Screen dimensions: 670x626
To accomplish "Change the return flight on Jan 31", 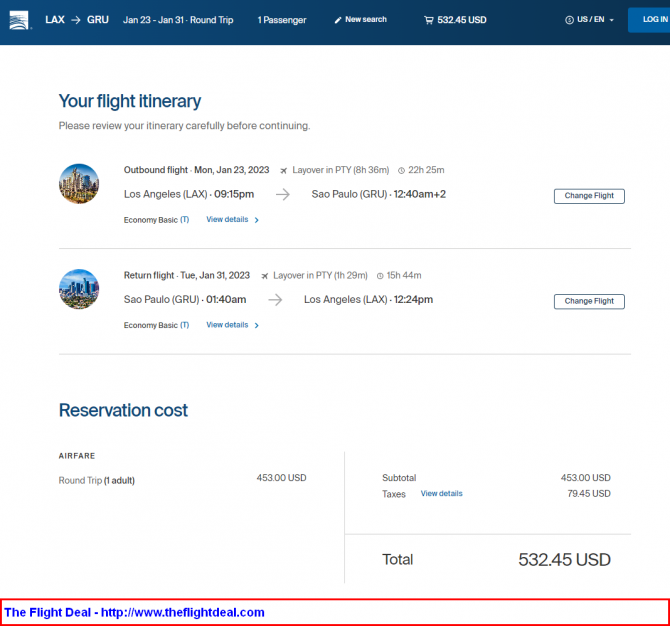I will (589, 301).
